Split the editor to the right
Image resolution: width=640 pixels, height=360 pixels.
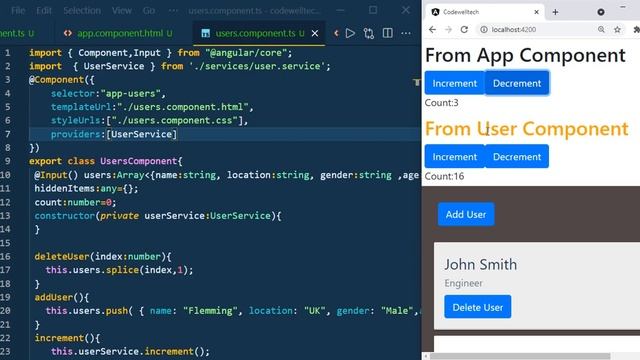[x=387, y=33]
